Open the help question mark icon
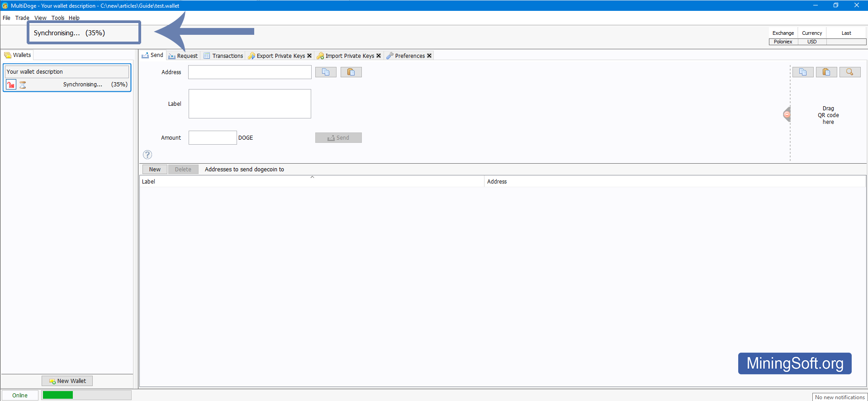 [147, 155]
